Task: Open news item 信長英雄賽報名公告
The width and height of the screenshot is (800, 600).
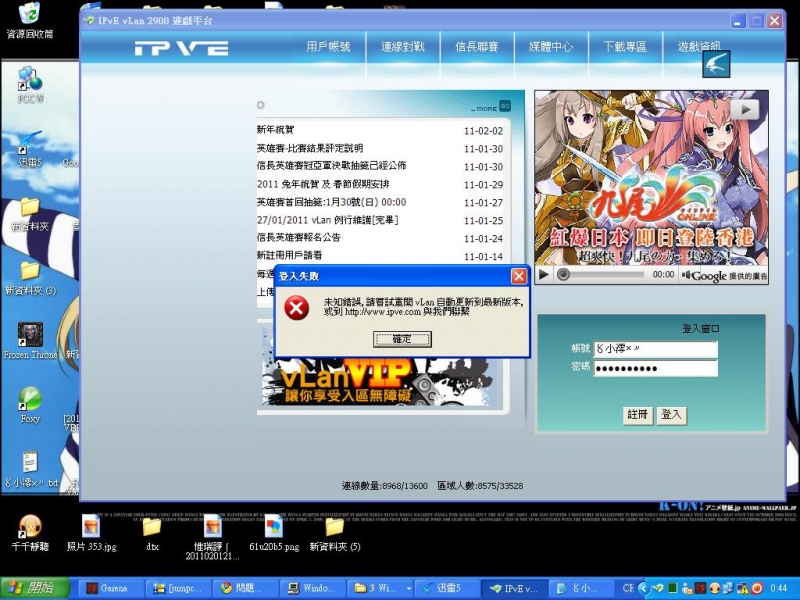Action: (298, 237)
